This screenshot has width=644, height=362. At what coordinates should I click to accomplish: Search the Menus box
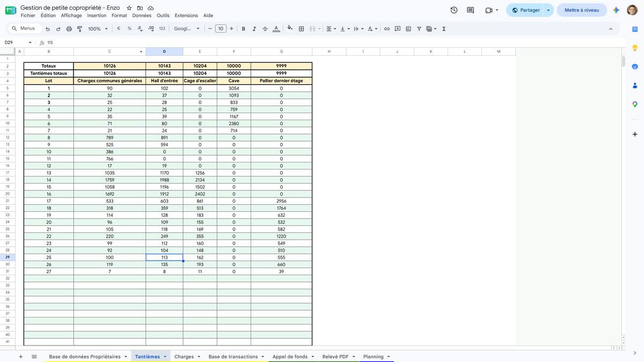24,28
